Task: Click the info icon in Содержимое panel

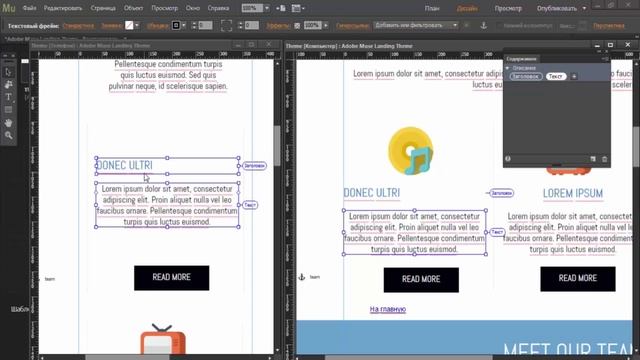Action: tap(508, 159)
